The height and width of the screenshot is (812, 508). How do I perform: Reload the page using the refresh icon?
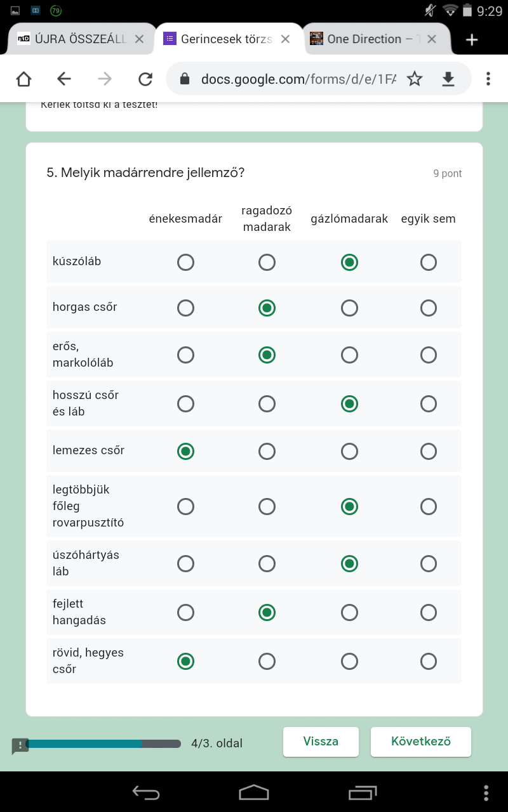[x=145, y=79]
